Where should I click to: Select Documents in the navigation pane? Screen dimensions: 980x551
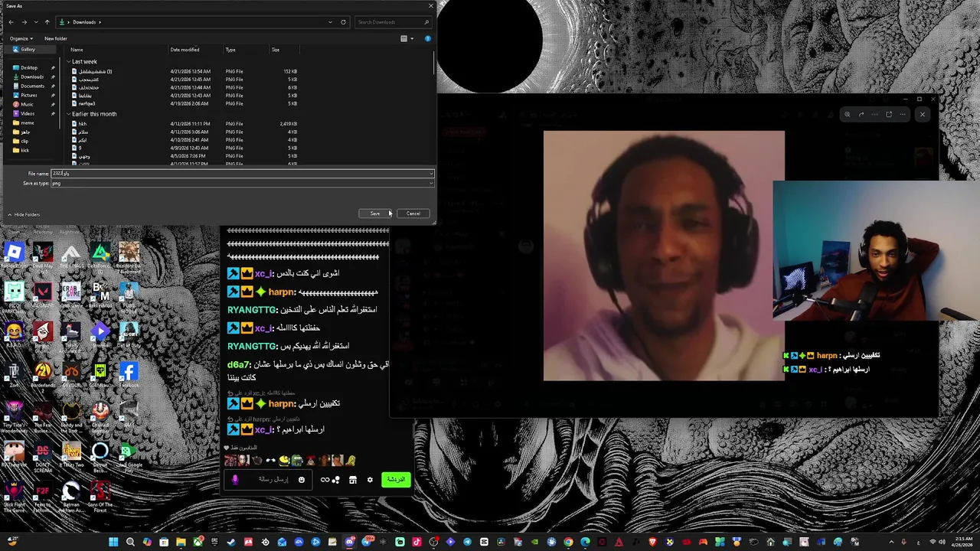click(32, 86)
